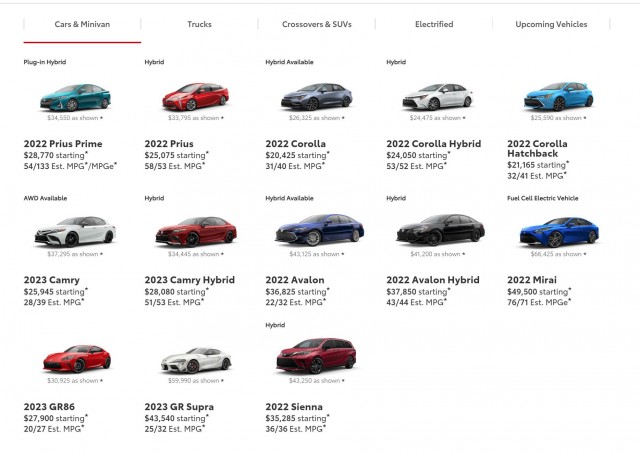
Task: Click the 76/71 Est. MPGe text
Action: pos(539,302)
